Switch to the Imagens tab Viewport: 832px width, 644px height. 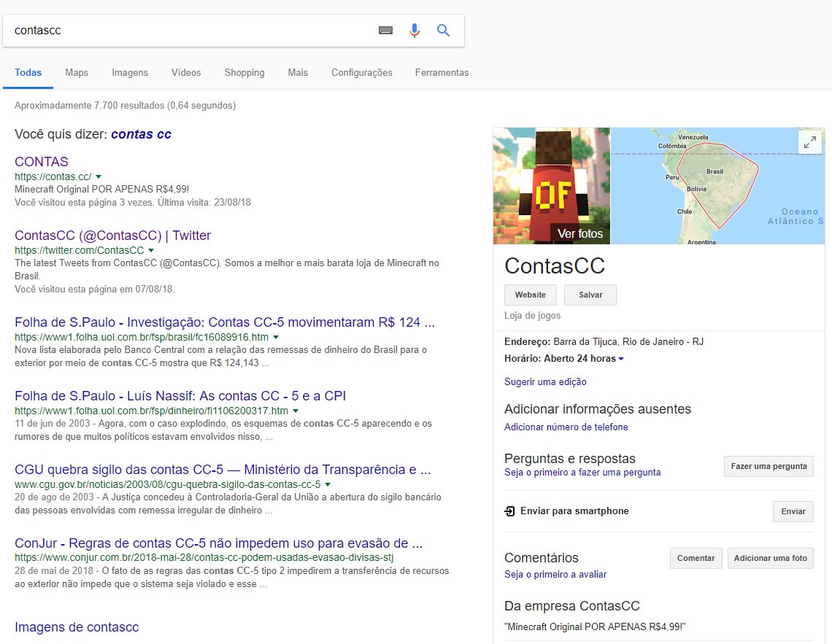[x=130, y=73]
